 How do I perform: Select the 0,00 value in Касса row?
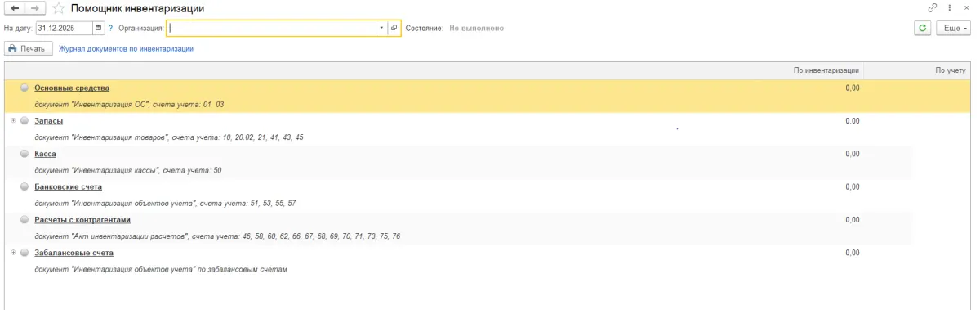853,154
